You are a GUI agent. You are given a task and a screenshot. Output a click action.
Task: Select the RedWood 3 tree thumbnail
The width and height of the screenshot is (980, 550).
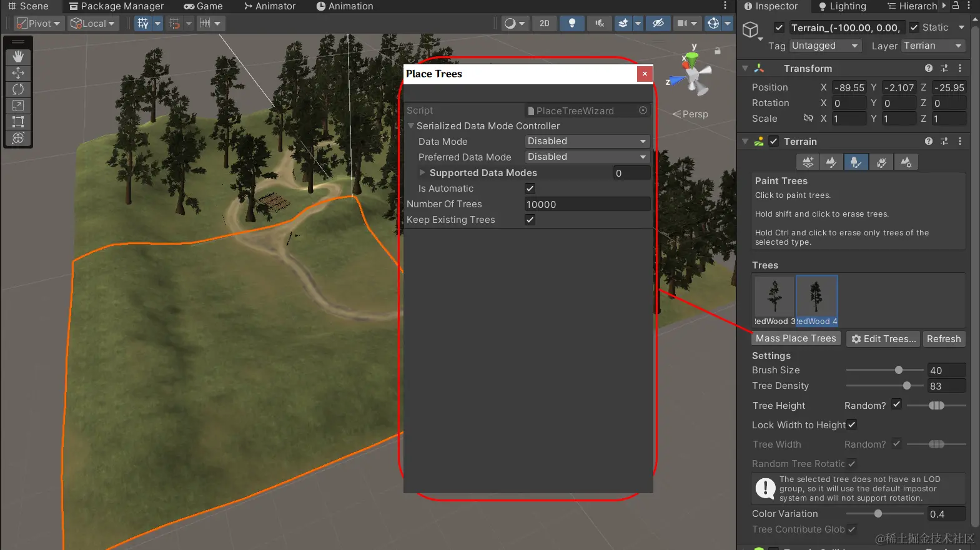tap(775, 301)
